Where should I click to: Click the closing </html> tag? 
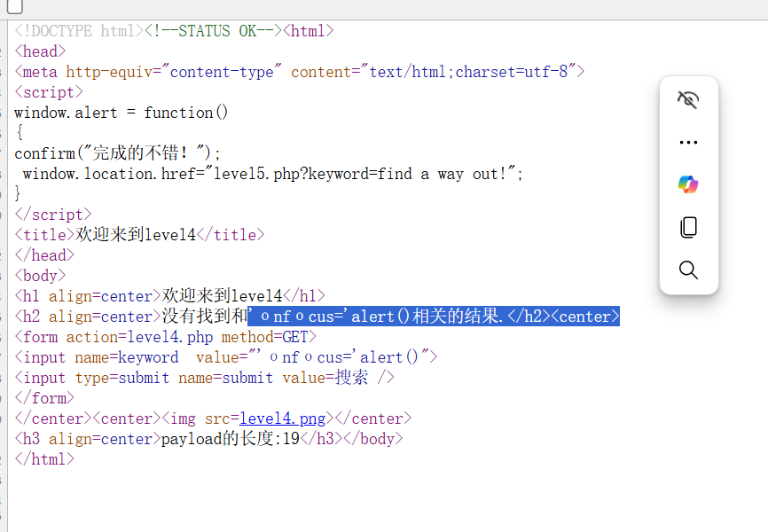(x=44, y=459)
